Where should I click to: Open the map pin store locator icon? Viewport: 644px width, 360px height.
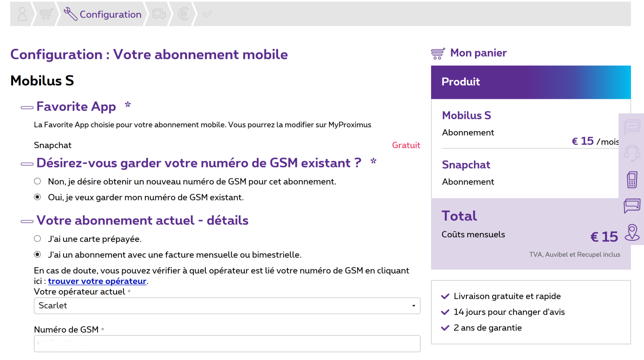(x=632, y=232)
